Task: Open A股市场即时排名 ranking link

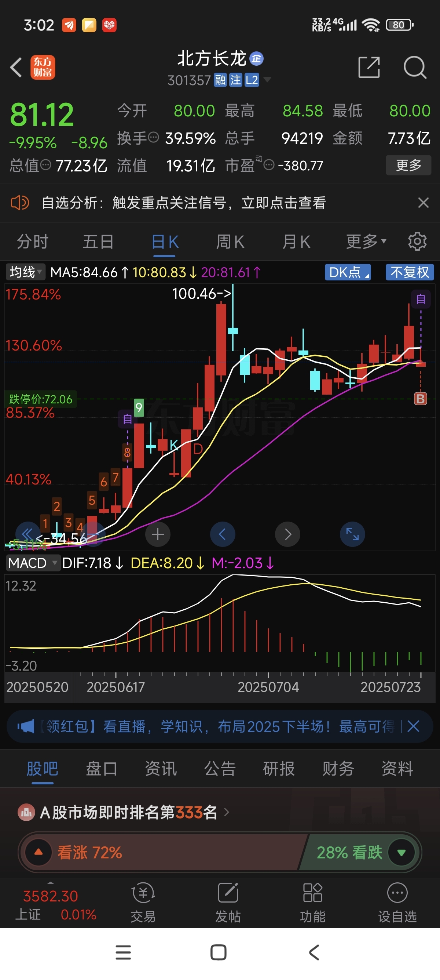Action: 124,812
